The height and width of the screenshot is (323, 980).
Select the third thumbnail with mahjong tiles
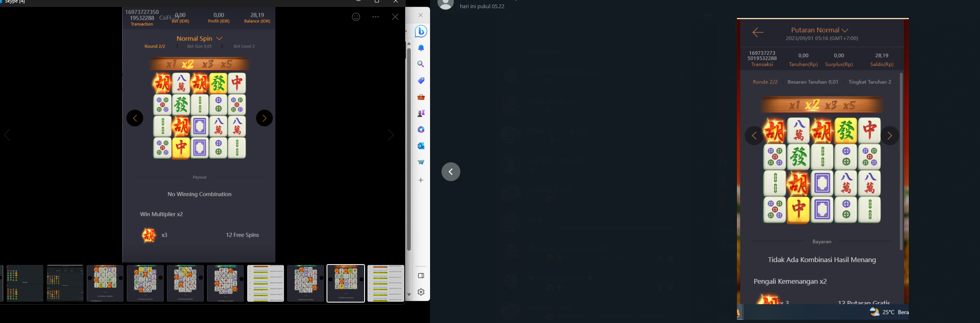pos(105,283)
